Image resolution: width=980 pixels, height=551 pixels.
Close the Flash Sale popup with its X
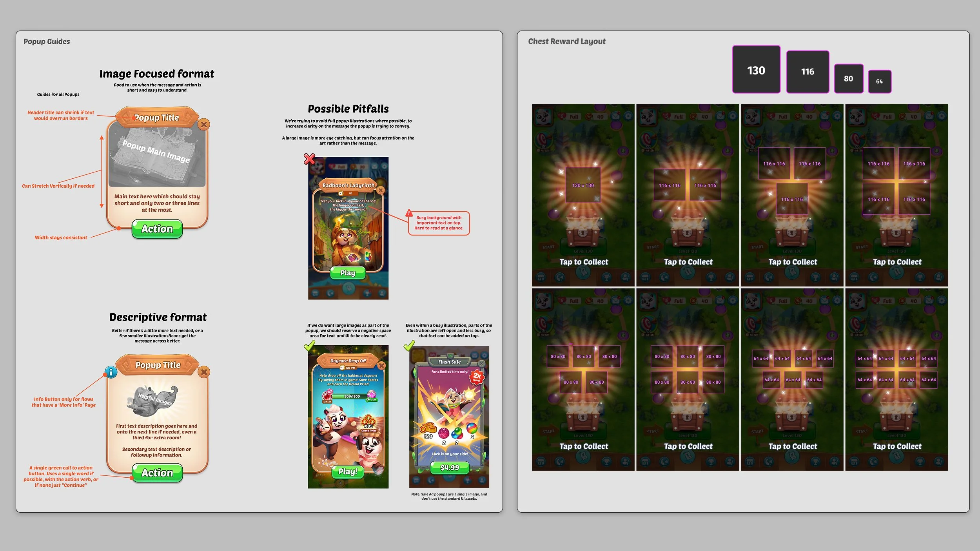[x=481, y=364]
